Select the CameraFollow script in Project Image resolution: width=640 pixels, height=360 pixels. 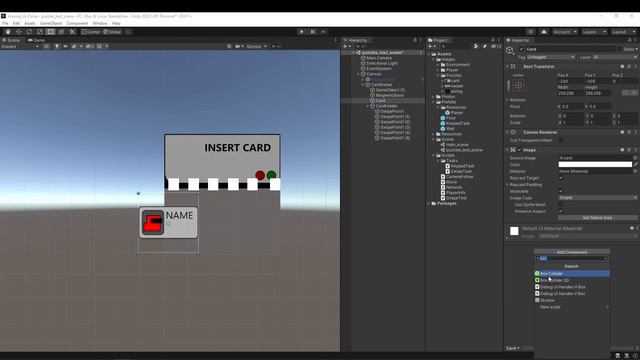(459, 176)
